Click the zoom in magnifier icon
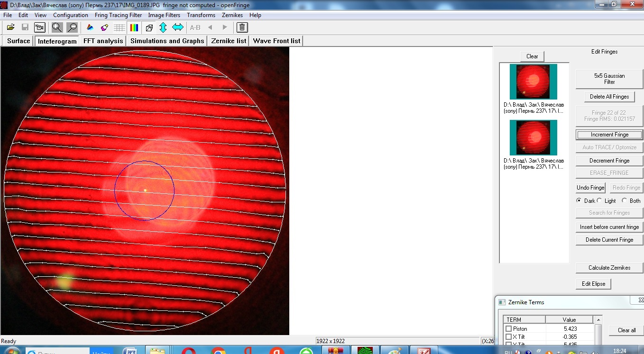Screen dimensions: 644x354 [x=57, y=27]
